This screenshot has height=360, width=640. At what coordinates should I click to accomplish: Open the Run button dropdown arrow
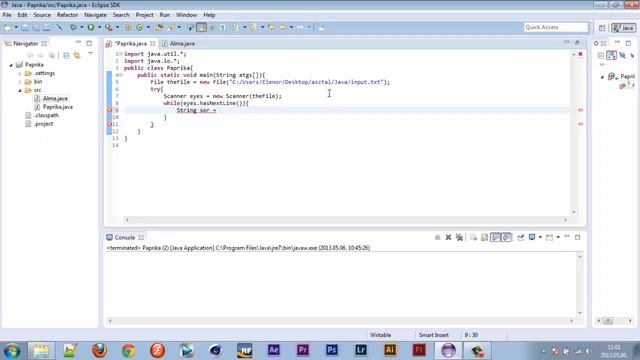pos(99,27)
